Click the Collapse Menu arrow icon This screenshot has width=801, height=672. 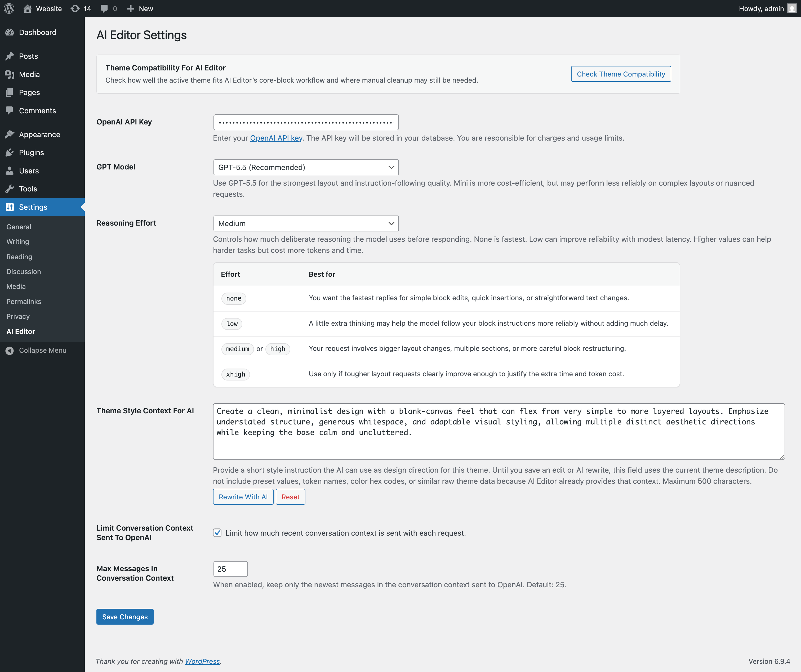pos(10,351)
